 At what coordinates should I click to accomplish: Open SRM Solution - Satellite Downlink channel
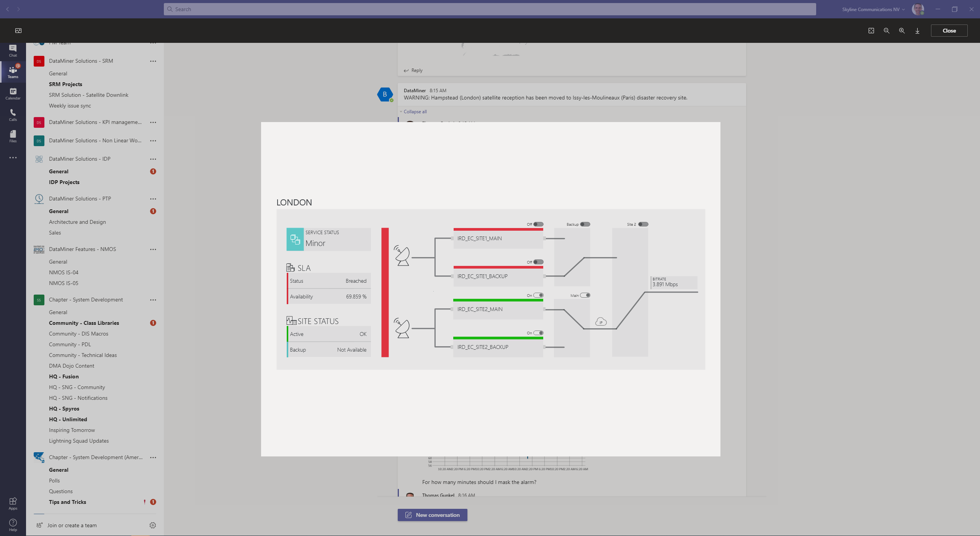tap(88, 95)
